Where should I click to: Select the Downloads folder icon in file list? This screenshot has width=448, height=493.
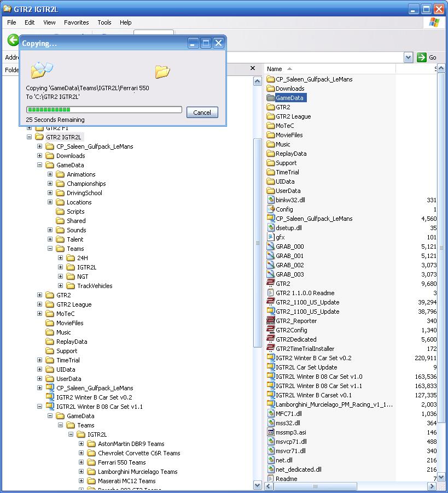271,89
